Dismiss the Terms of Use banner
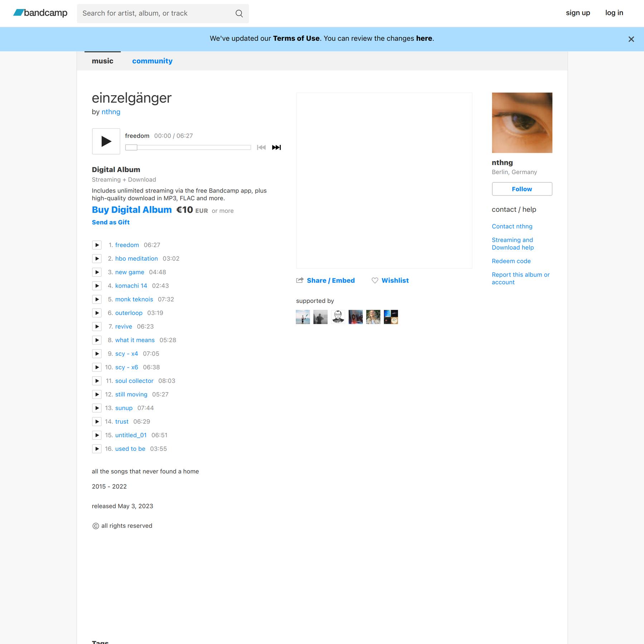The image size is (644, 644). [x=631, y=39]
